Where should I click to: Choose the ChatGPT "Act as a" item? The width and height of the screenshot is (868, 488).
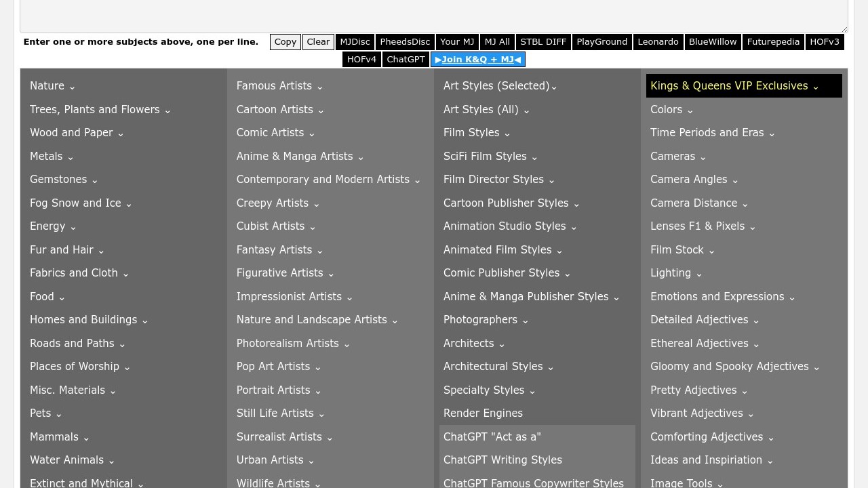[x=492, y=437]
